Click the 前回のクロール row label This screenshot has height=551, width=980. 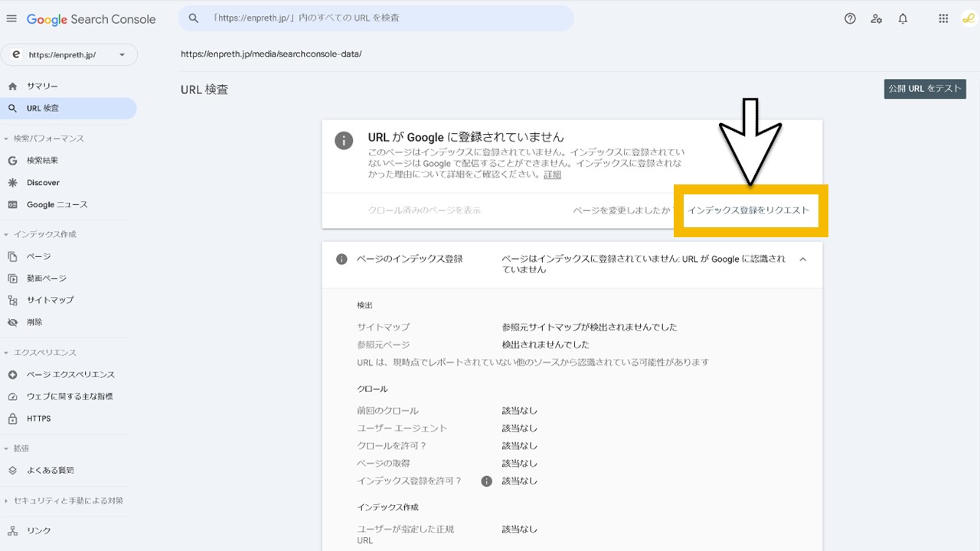388,411
